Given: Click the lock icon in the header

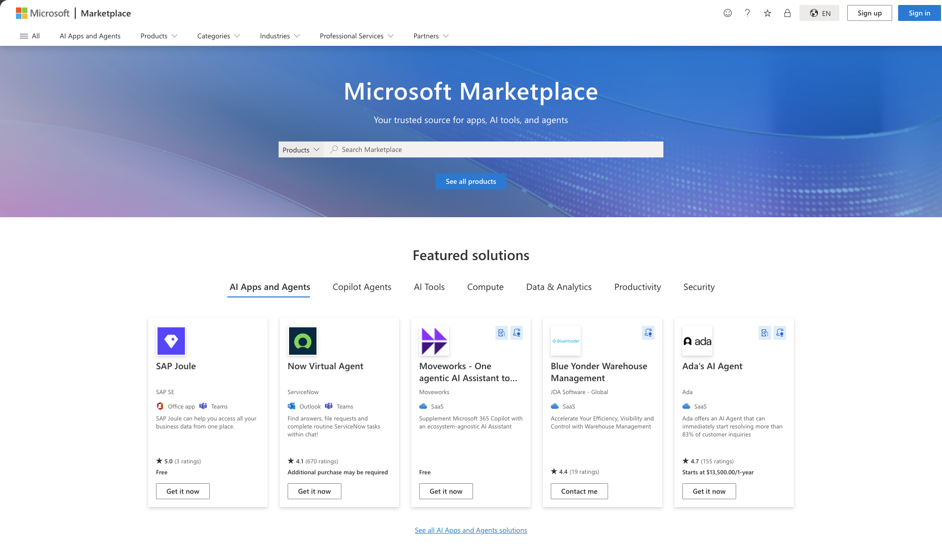Looking at the screenshot, I should click(787, 13).
